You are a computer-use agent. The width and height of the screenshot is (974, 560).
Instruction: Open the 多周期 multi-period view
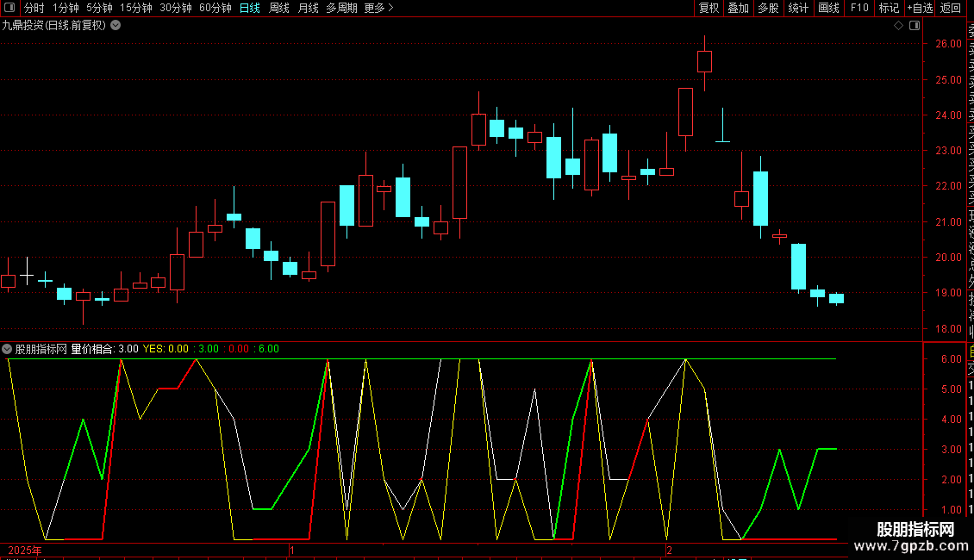point(341,8)
